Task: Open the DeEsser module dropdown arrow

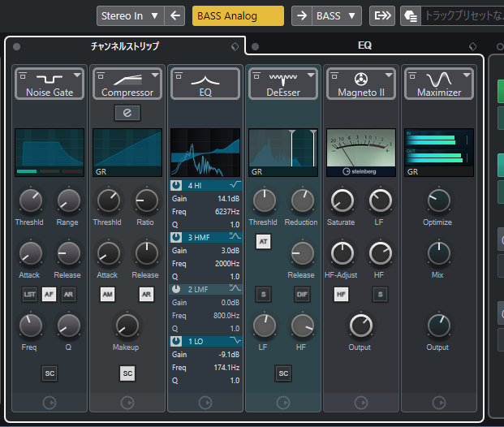Action: (x=311, y=75)
